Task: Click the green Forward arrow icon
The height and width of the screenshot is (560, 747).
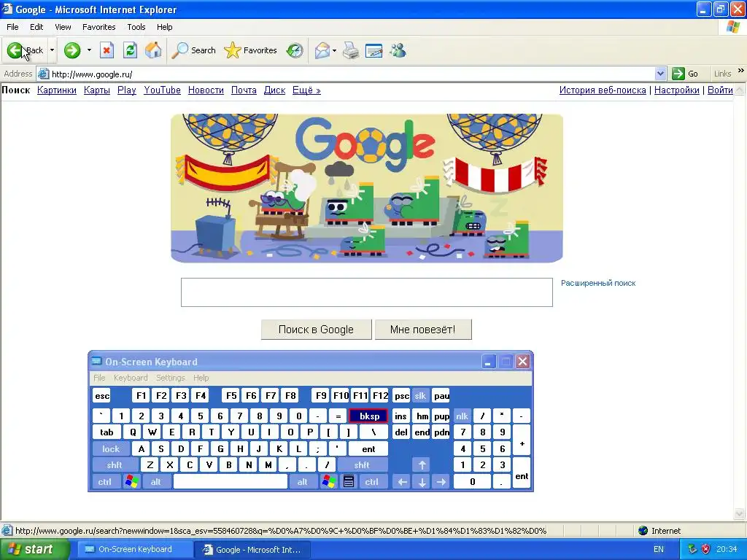Action: tap(72, 50)
